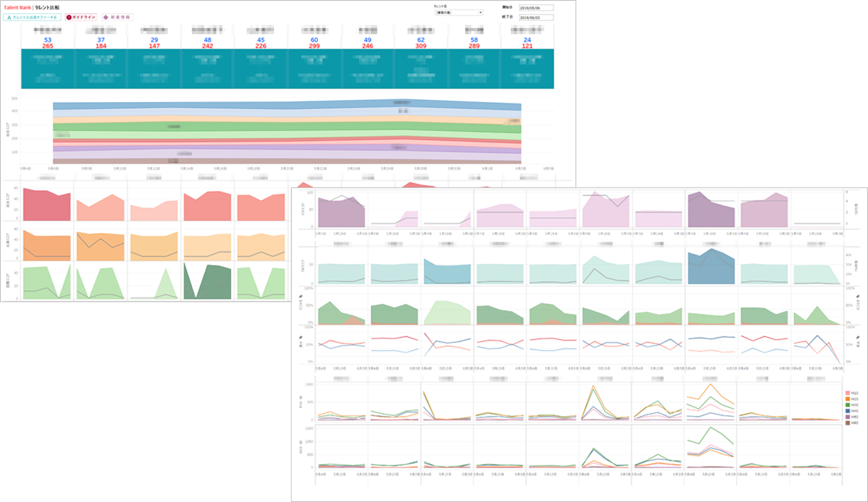Expand the talent name dropdown arrow
Screen dimensions: 868x502
click(x=480, y=13)
